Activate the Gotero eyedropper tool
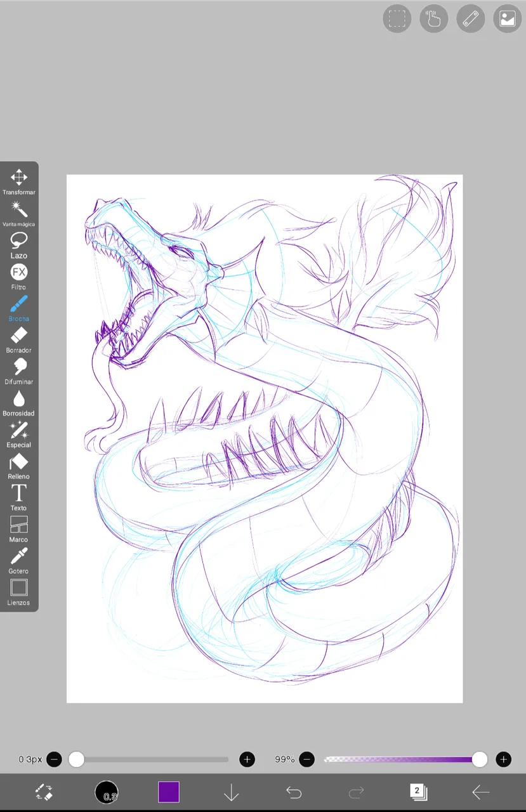The image size is (526, 812). coord(18,561)
